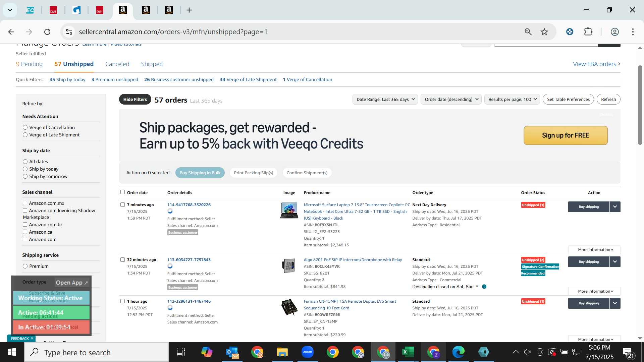The height and width of the screenshot is (362, 644).
Task: Go back using the browser back arrow
Action: [x=11, y=32]
